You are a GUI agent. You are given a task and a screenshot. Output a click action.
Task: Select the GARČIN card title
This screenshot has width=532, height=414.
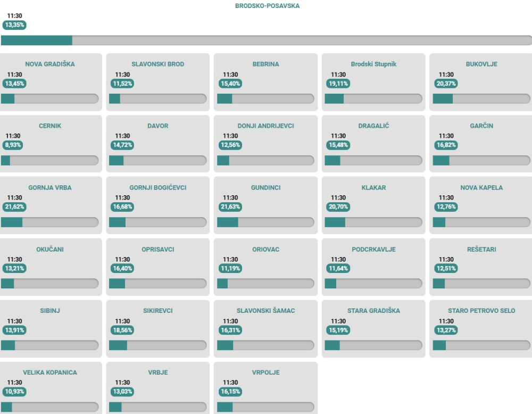coord(481,126)
